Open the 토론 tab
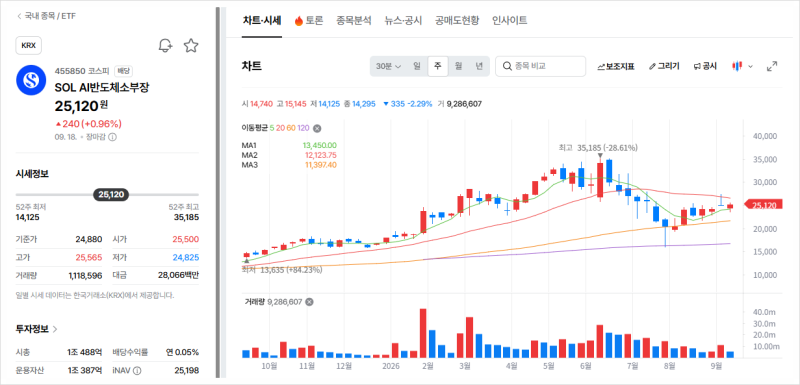The height and width of the screenshot is (385, 800). (x=309, y=21)
